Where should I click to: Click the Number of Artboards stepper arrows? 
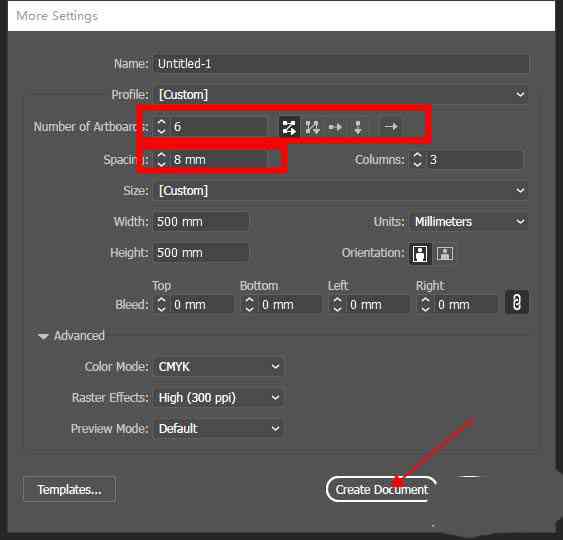(x=162, y=127)
